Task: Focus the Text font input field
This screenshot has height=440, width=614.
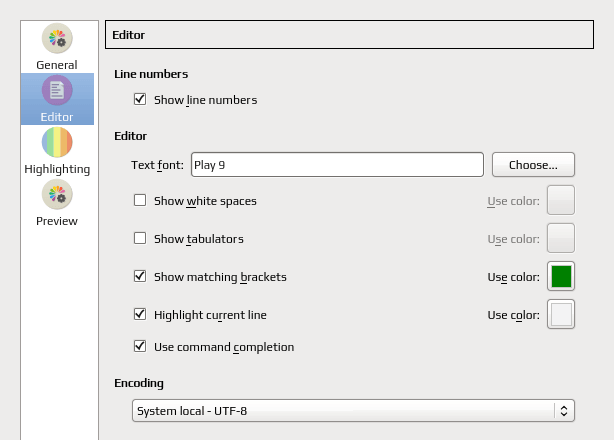Action: [337, 165]
